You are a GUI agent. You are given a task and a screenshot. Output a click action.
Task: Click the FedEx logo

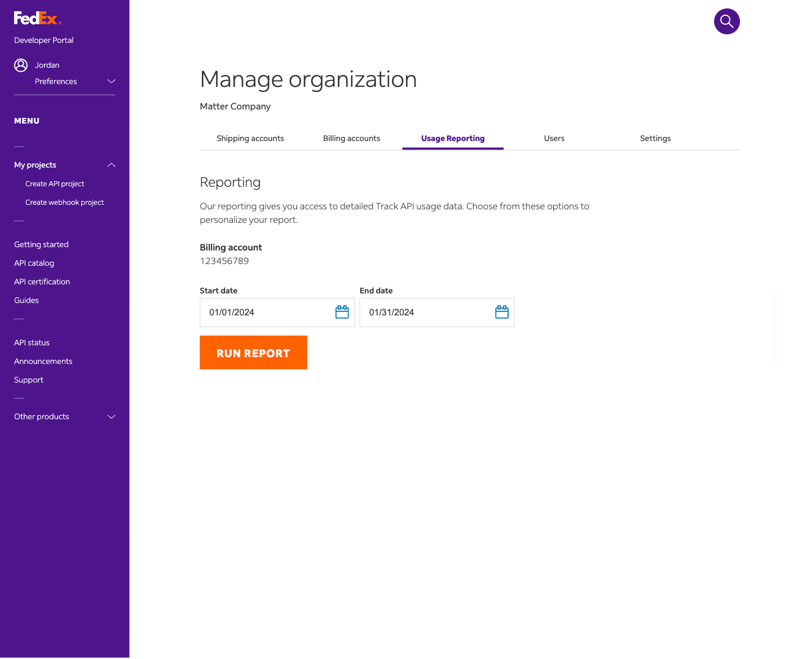pyautogui.click(x=38, y=19)
